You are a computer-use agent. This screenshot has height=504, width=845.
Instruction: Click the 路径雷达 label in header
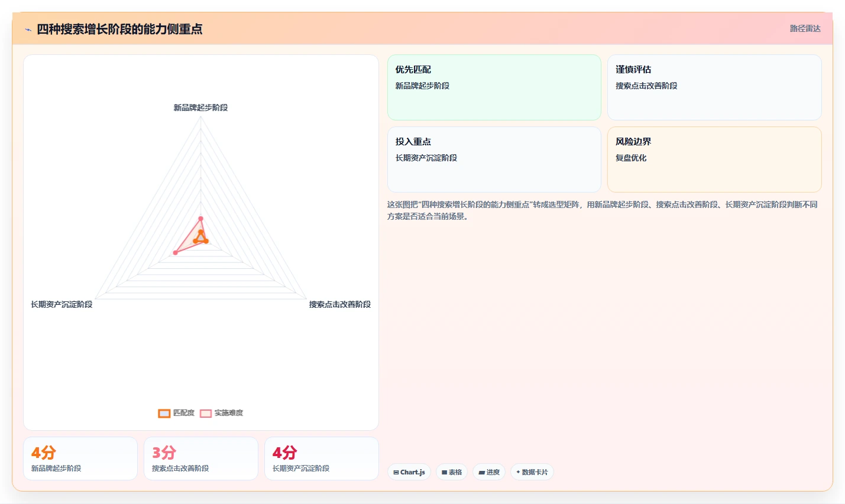[805, 28]
